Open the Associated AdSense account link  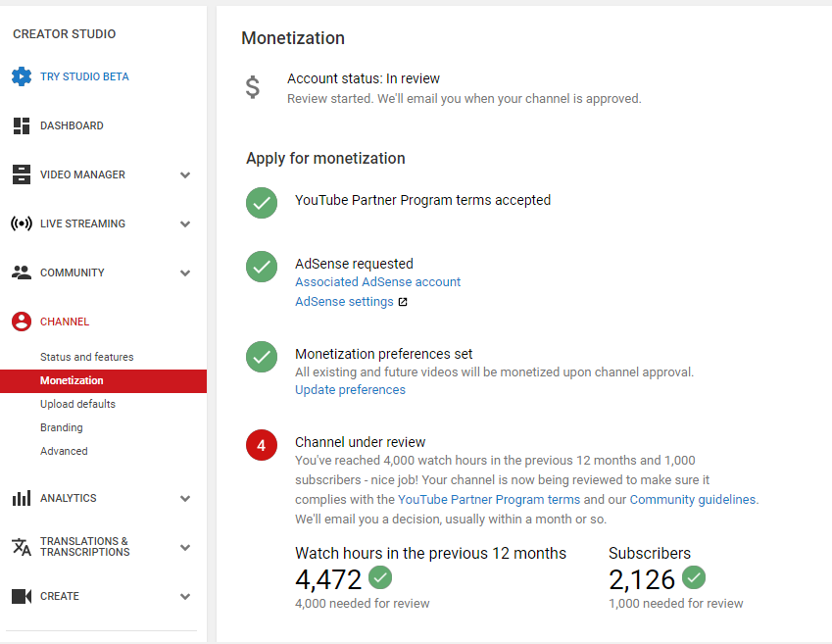coord(378,282)
